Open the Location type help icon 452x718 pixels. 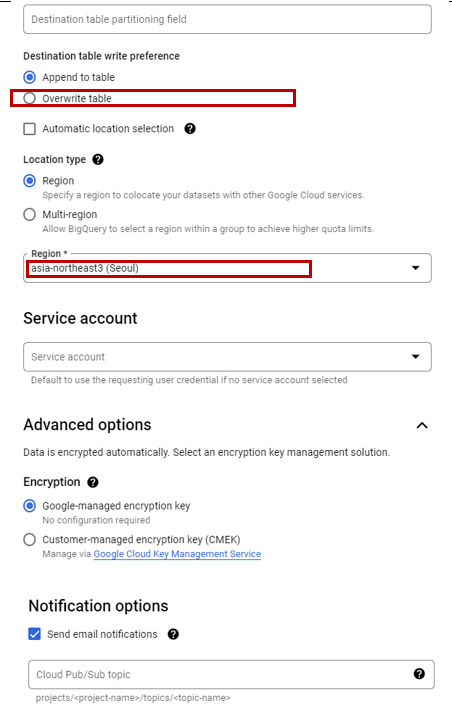click(x=98, y=159)
